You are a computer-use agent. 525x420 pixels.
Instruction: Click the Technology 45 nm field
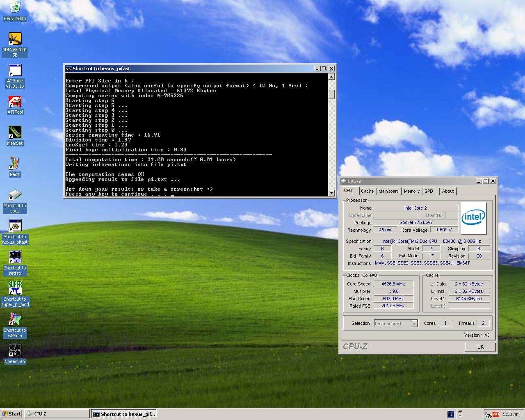point(385,230)
